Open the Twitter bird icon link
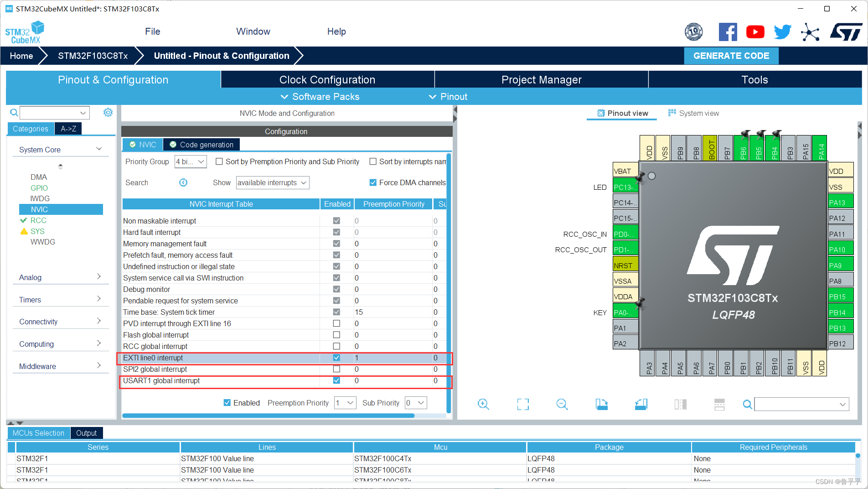This screenshot has width=868, height=489. (x=783, y=31)
